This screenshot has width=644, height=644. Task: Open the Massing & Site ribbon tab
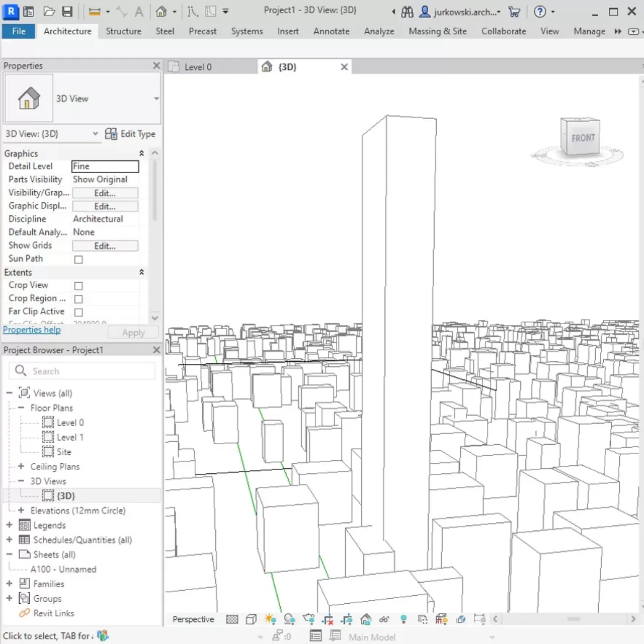(x=437, y=31)
